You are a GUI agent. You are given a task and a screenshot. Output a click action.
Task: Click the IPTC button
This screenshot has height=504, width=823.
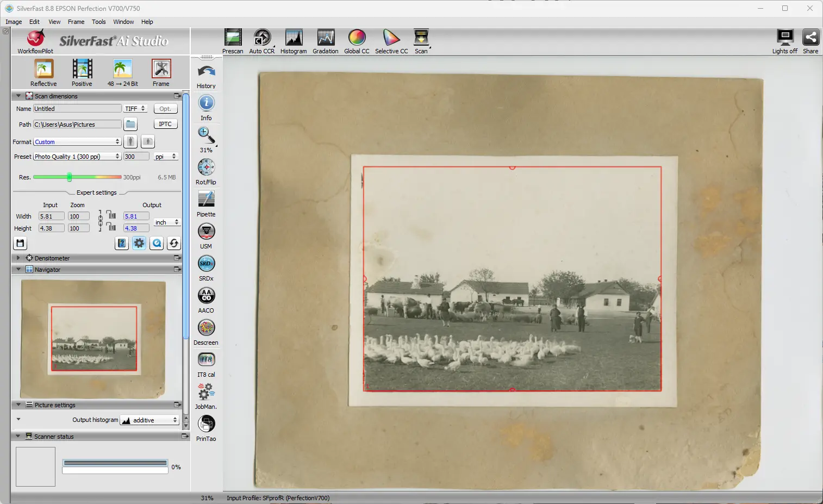click(x=166, y=124)
